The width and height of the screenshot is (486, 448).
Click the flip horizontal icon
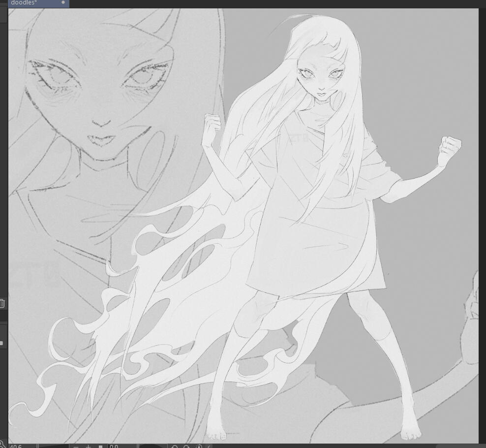coord(210,447)
